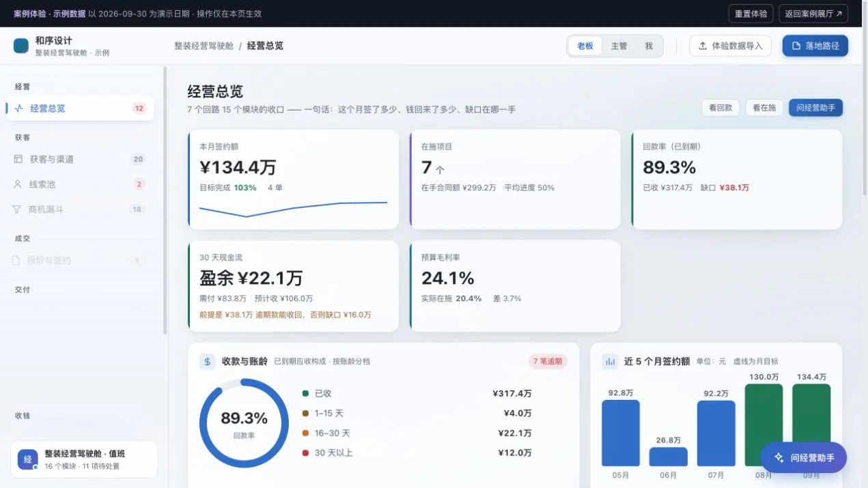The height and width of the screenshot is (488, 868).
Task: Click the green 已收 legend swatch
Action: coord(305,393)
